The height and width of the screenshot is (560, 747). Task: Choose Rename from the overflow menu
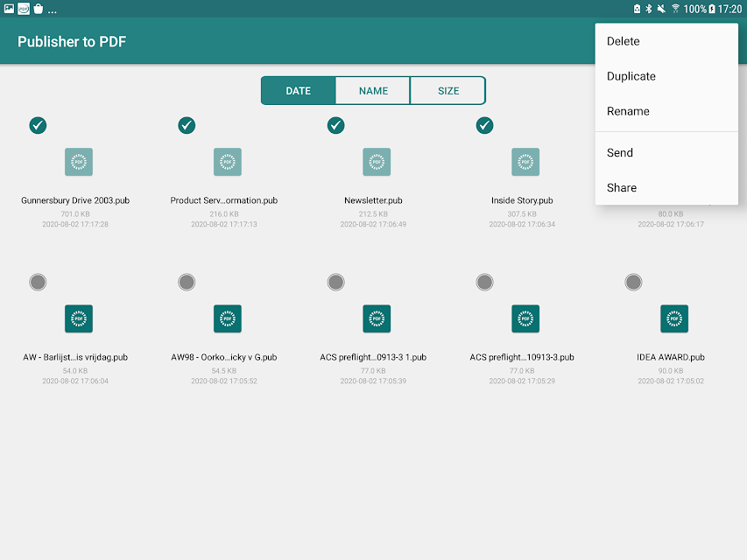[x=666, y=111]
